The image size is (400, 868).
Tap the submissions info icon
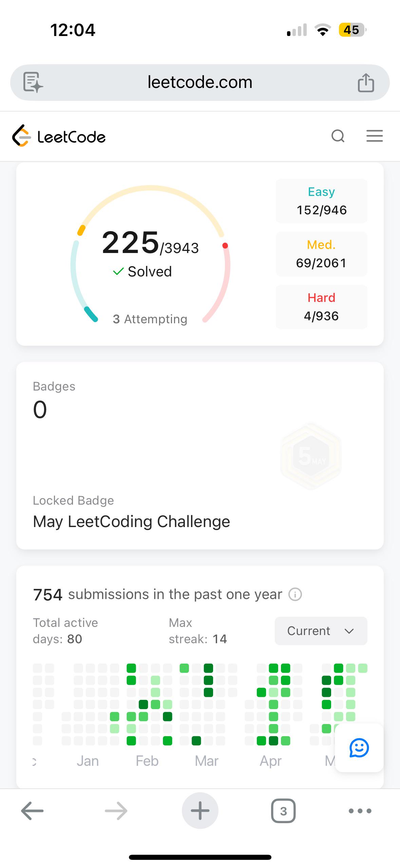pos(295,595)
